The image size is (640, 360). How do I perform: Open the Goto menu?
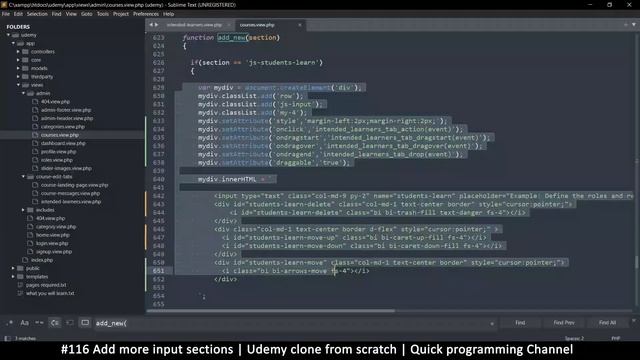click(87, 14)
